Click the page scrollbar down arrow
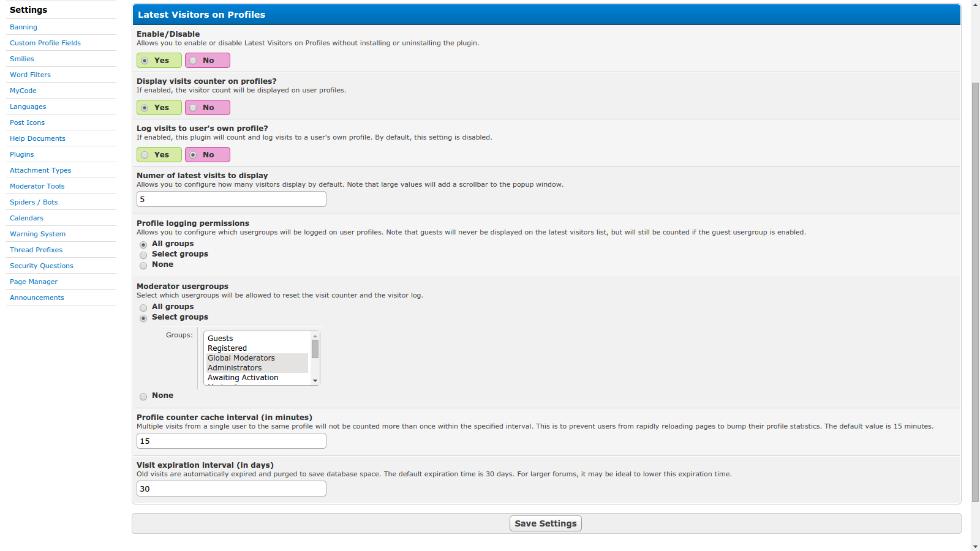 pyautogui.click(x=975, y=546)
